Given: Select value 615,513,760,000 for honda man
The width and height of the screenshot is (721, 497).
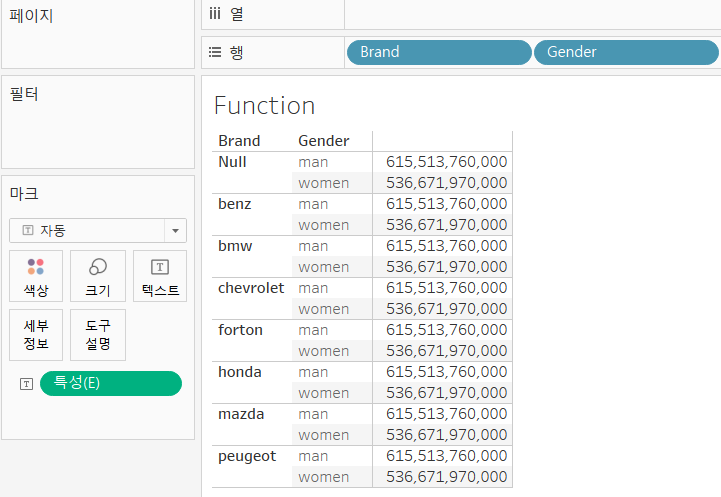Looking at the screenshot, I should pos(446,372).
